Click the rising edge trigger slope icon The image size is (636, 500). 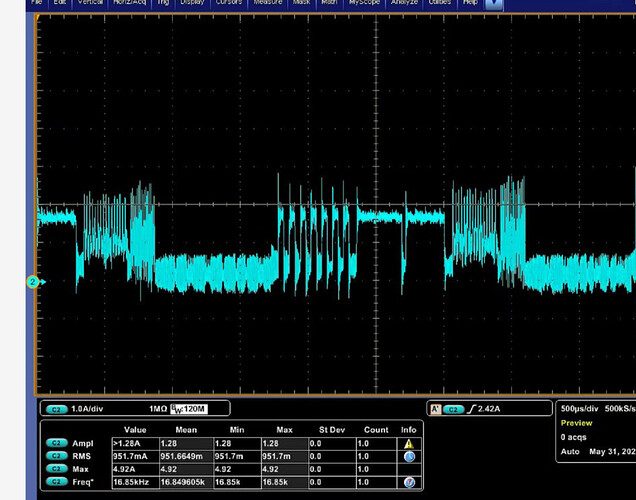pyautogui.click(x=471, y=409)
